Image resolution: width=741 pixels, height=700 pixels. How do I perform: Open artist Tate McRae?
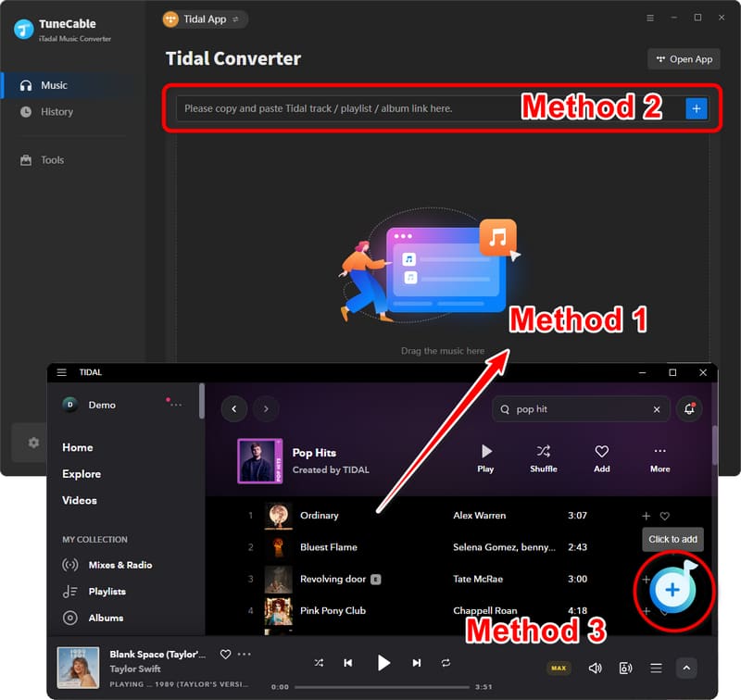tap(478, 579)
